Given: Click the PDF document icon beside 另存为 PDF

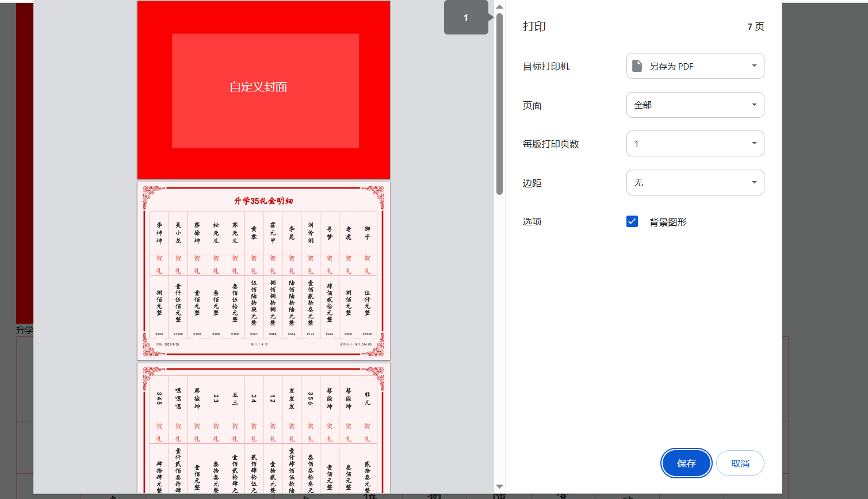Looking at the screenshot, I should (638, 66).
